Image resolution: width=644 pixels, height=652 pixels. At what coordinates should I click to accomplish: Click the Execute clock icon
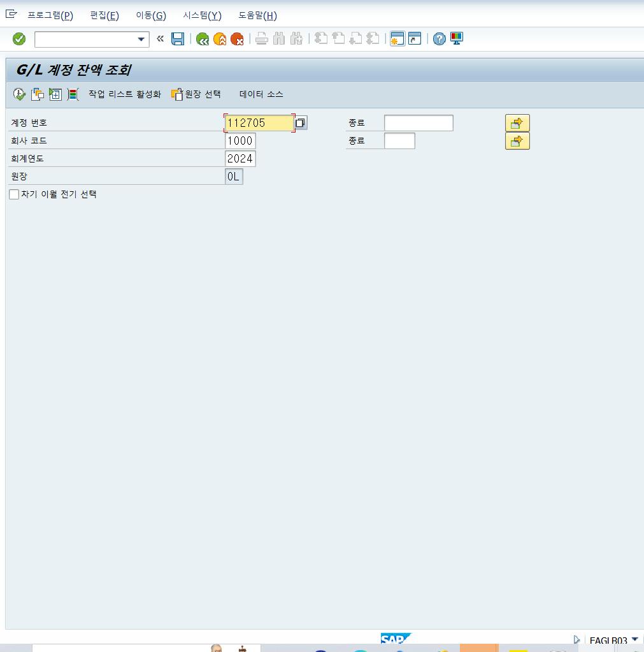coord(19,94)
